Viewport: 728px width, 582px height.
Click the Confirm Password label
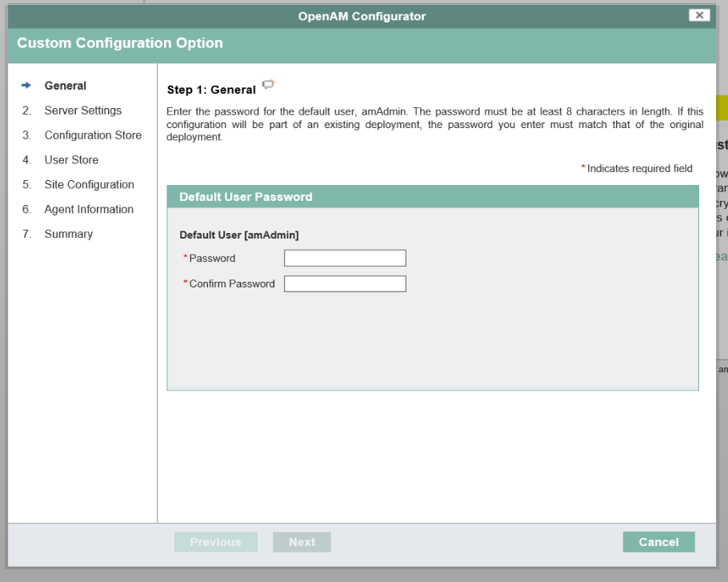click(232, 284)
